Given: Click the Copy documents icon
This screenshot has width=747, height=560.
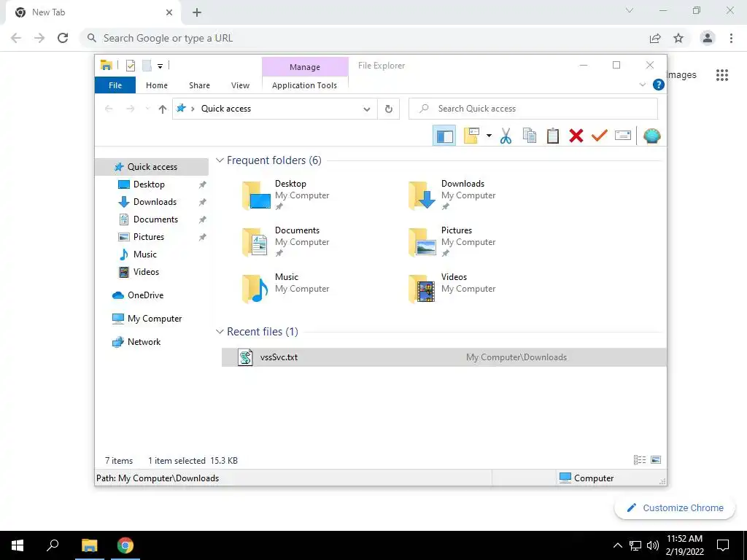Looking at the screenshot, I should click(x=530, y=136).
